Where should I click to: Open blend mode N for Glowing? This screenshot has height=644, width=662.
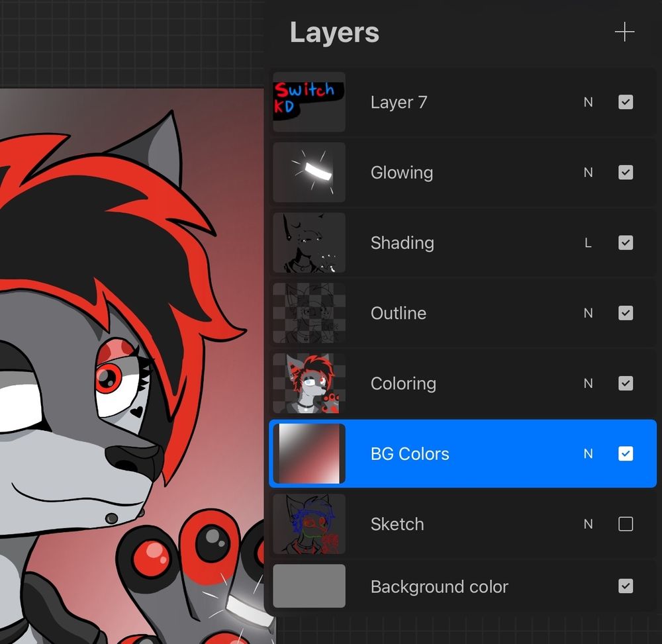[588, 172]
